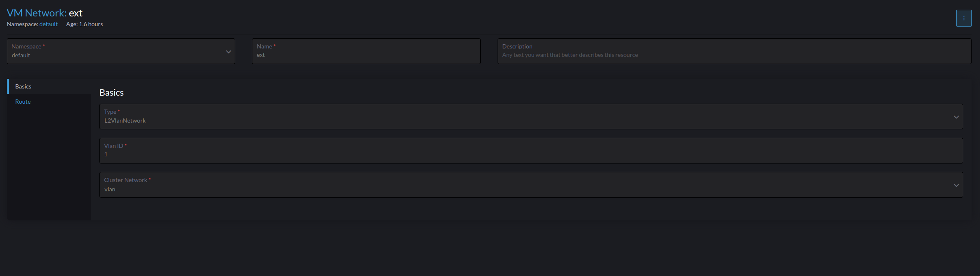Click the dropdown arrow next to L2VlanNetwork
Image resolution: width=980 pixels, height=276 pixels.
click(x=956, y=117)
